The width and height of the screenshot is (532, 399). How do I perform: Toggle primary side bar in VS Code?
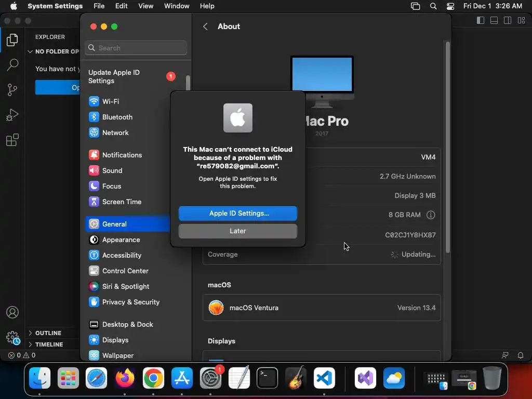(x=481, y=20)
